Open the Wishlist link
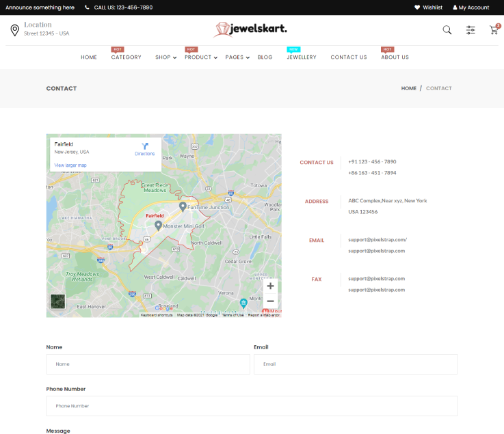 pos(428,8)
